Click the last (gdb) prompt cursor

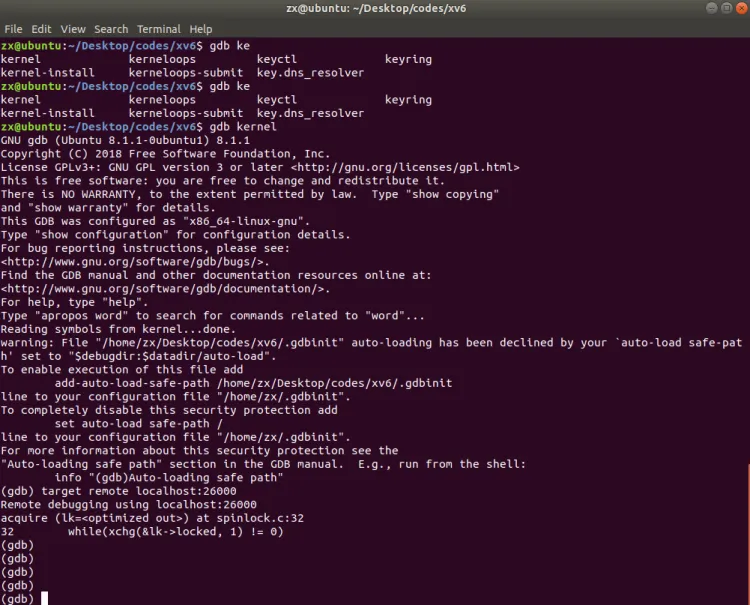[x=44, y=598]
